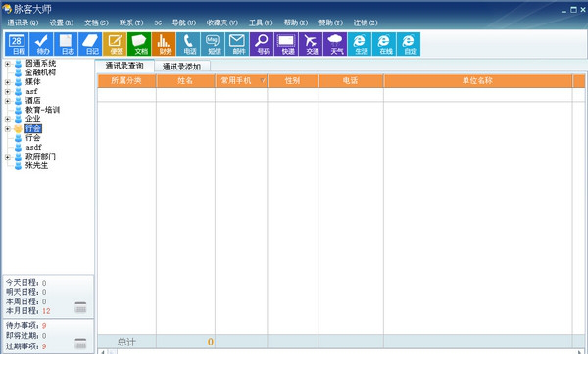Image resolution: width=588 pixels, height=368 pixels.
Task: Open the 邮件 email tool
Action: 237,44
